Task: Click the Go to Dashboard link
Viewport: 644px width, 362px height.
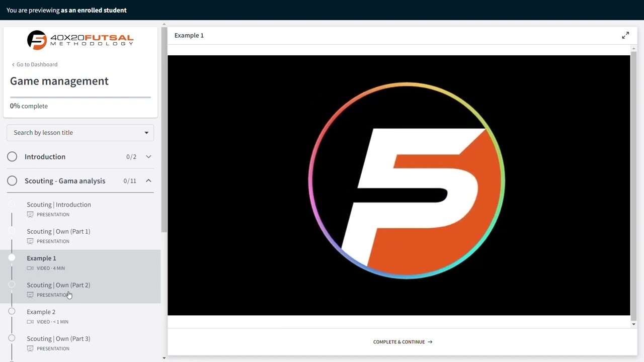Action: 34,64
